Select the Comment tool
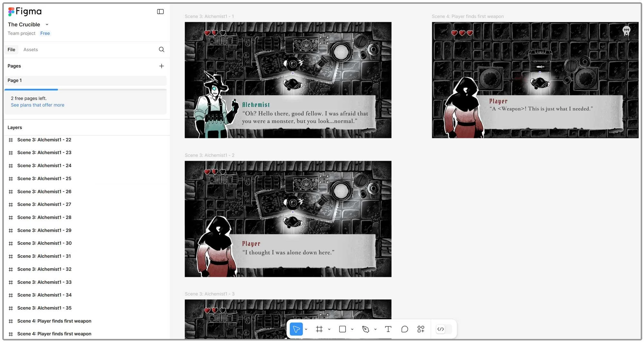This screenshot has width=644, height=342. pyautogui.click(x=405, y=329)
